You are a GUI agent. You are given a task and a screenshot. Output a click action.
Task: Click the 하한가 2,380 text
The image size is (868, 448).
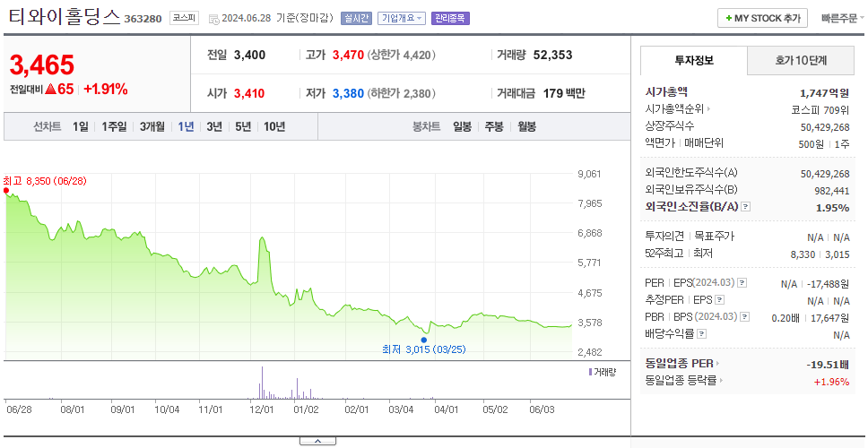click(402, 93)
